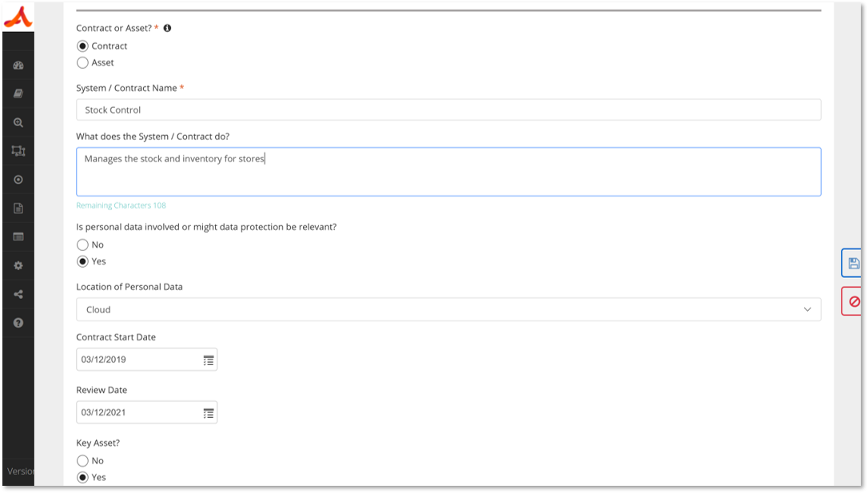Click the share icon in sidebar
868x493 pixels.
click(x=18, y=294)
